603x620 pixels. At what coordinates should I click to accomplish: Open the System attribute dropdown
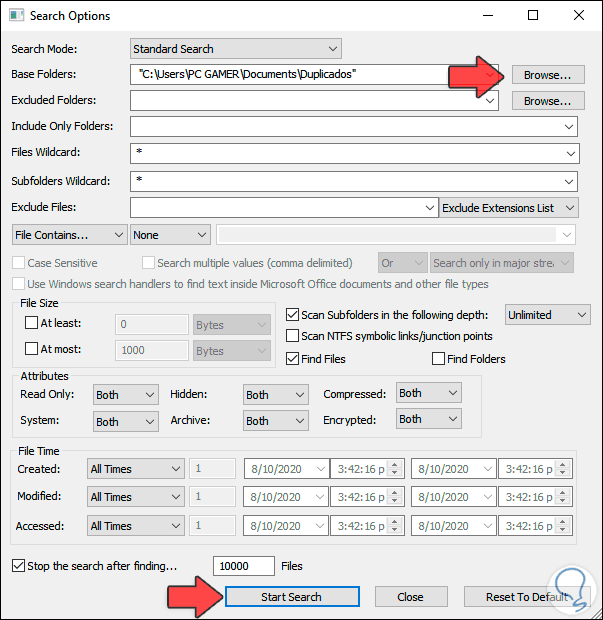(x=126, y=422)
